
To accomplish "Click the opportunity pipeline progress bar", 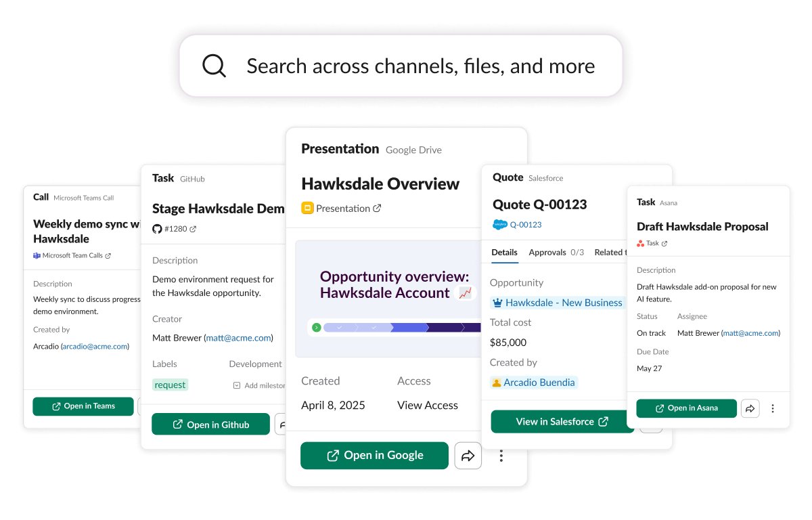I will coord(393,327).
